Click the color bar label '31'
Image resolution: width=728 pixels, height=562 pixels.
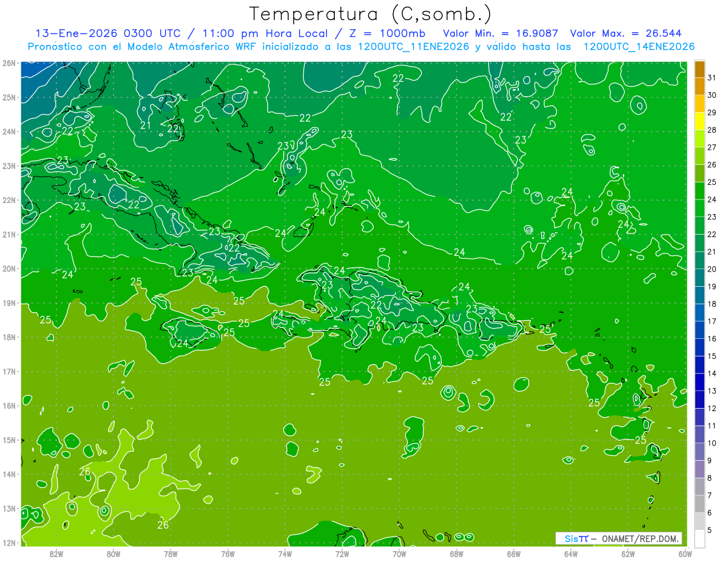coord(712,78)
